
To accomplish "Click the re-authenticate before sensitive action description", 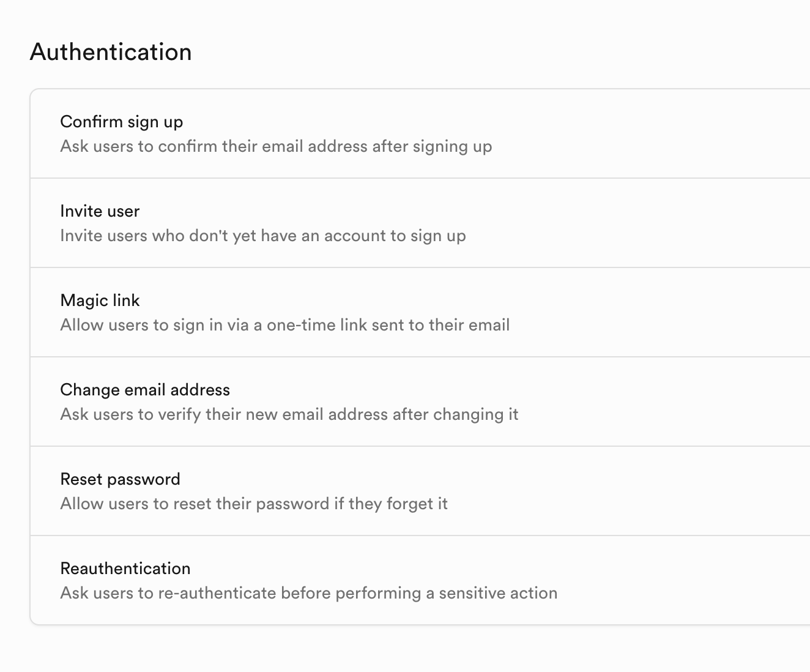I will [x=309, y=594].
